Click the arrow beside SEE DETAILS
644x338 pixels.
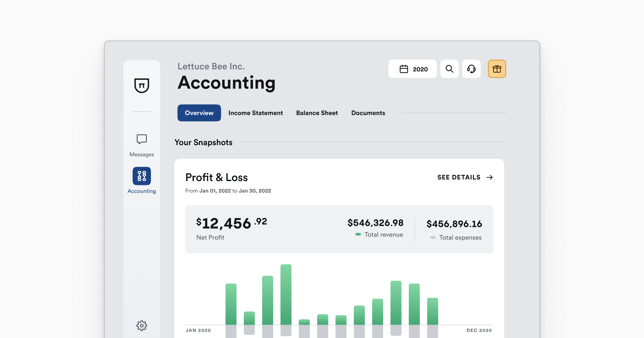point(490,177)
